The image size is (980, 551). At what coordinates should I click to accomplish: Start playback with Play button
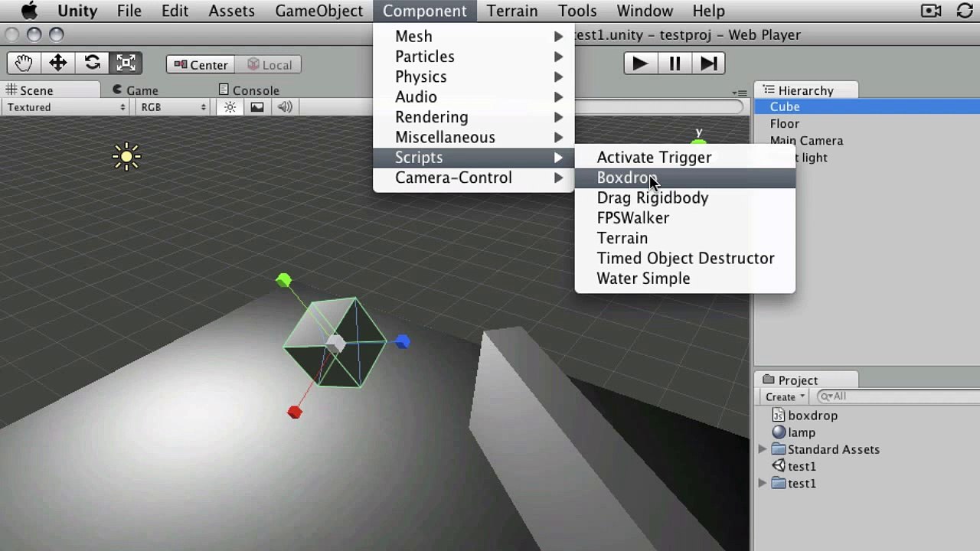640,64
